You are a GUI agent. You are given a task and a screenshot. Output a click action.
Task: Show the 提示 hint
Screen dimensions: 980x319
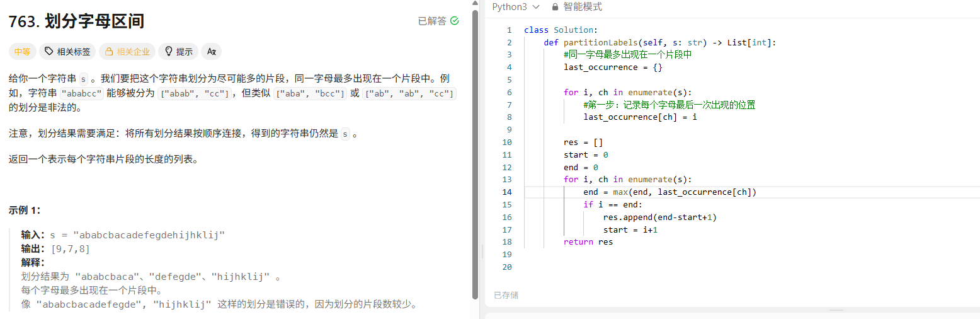(x=178, y=52)
